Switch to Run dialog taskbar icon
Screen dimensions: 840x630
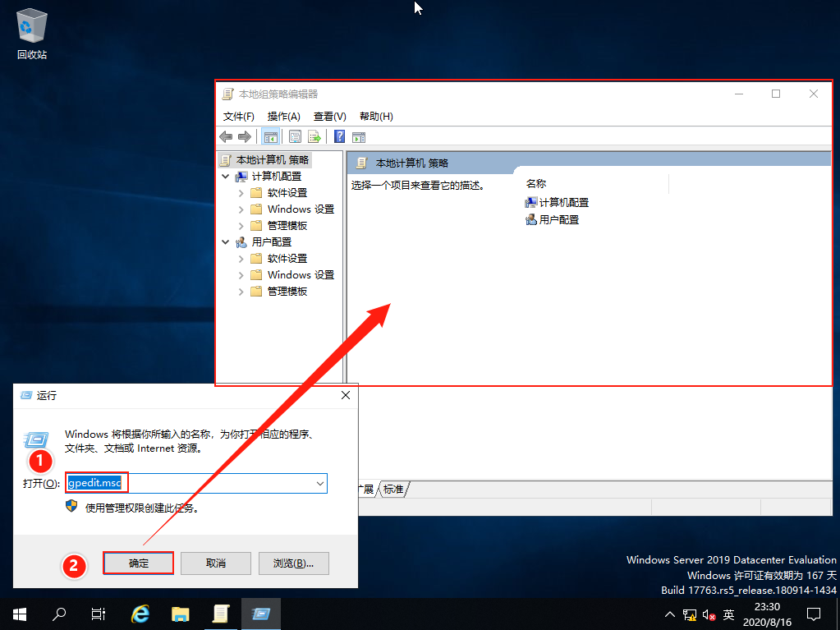tap(261, 614)
